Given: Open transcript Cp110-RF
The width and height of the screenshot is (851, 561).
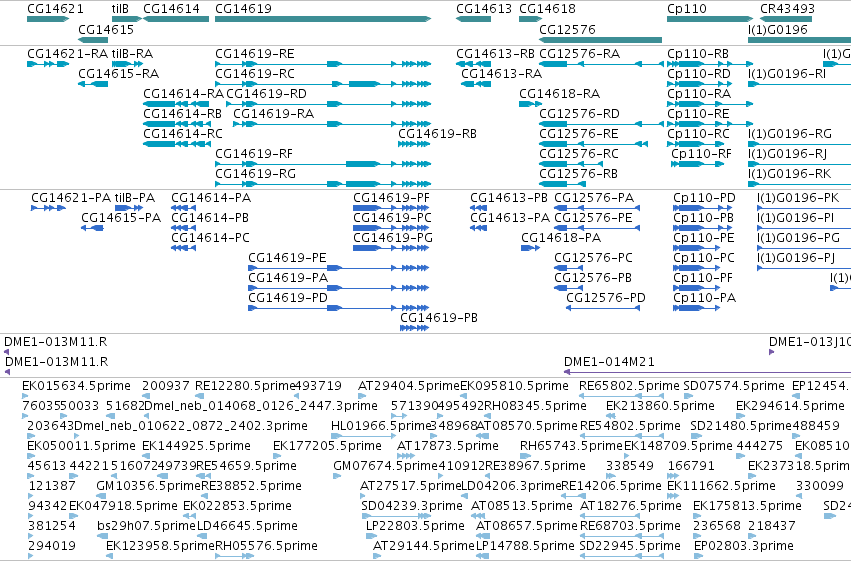Looking at the screenshot, I should point(701,154).
